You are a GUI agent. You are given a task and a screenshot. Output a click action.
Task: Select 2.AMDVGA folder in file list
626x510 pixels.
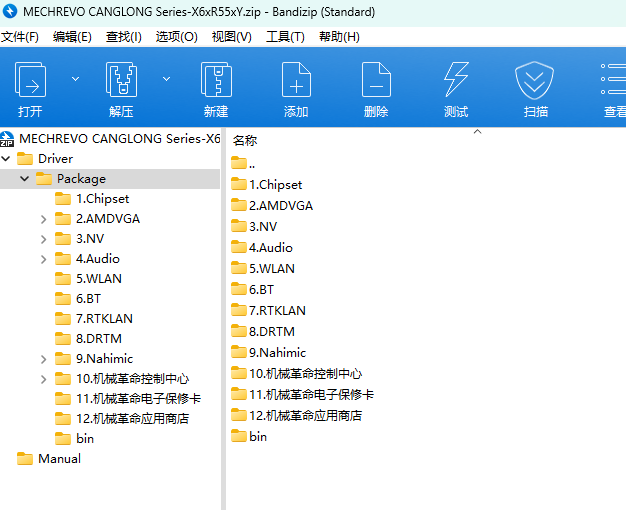[272, 206]
